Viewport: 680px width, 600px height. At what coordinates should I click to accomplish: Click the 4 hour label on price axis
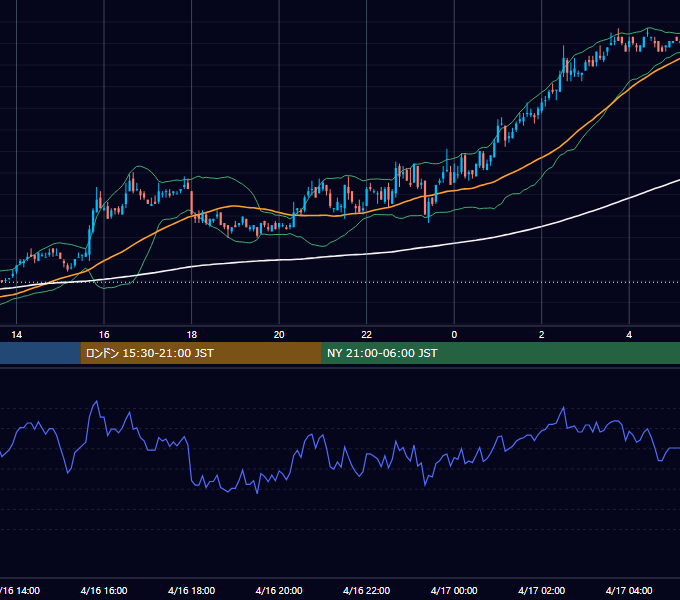[x=629, y=335]
